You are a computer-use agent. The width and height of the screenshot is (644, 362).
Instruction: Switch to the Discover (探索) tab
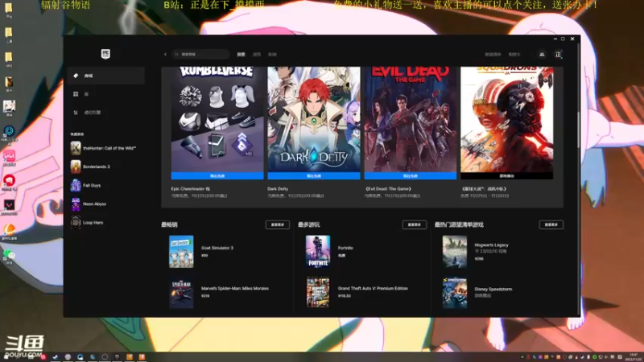241,54
